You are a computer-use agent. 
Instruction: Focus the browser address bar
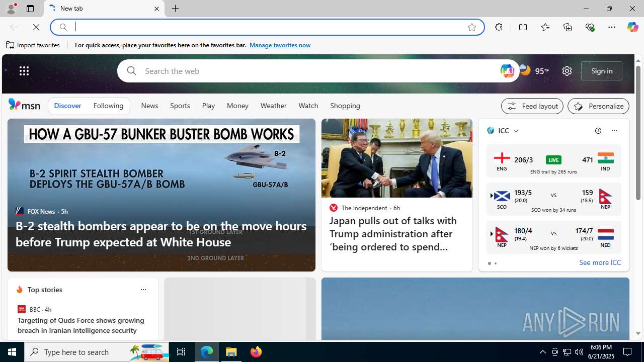[267, 27]
